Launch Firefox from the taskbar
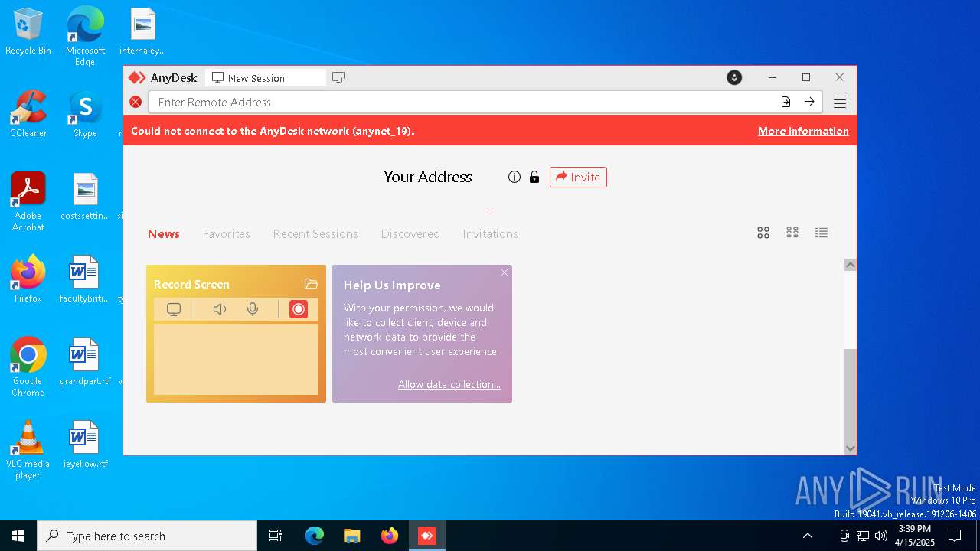This screenshot has height=551, width=980. [390, 536]
